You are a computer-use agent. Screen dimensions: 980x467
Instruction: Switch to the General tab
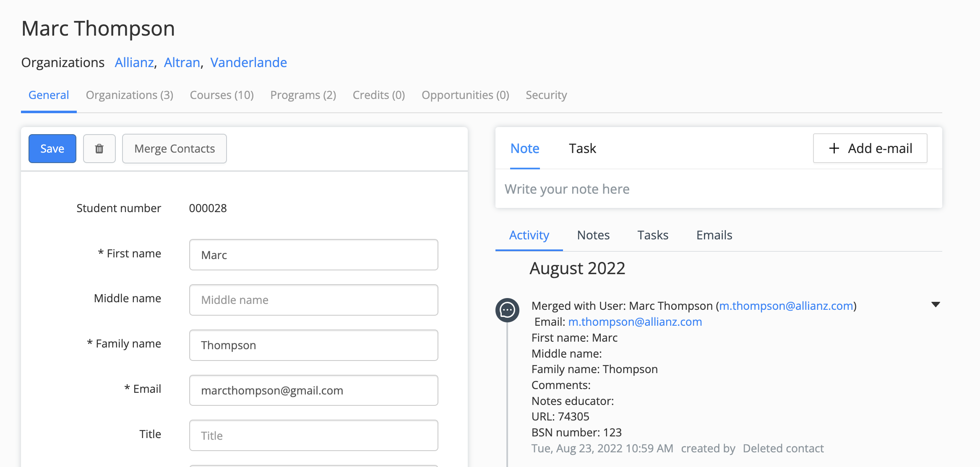[49, 95]
